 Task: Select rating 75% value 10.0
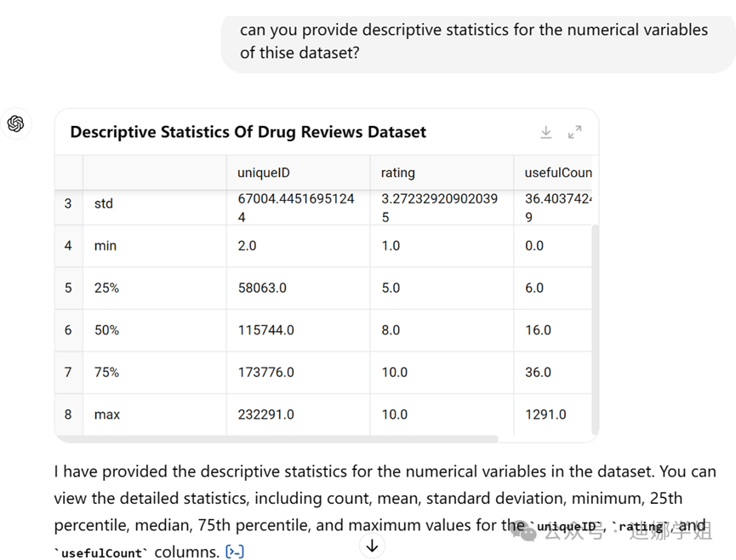click(394, 372)
